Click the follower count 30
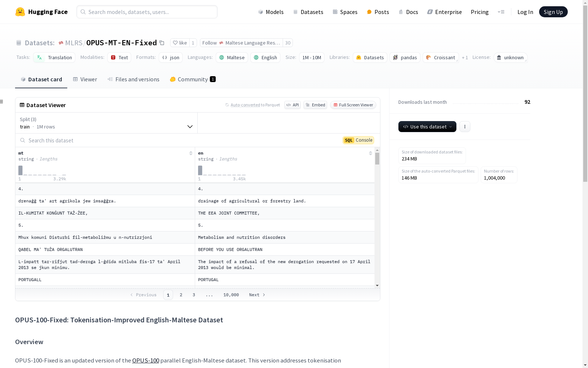588x368 pixels. tap(288, 43)
